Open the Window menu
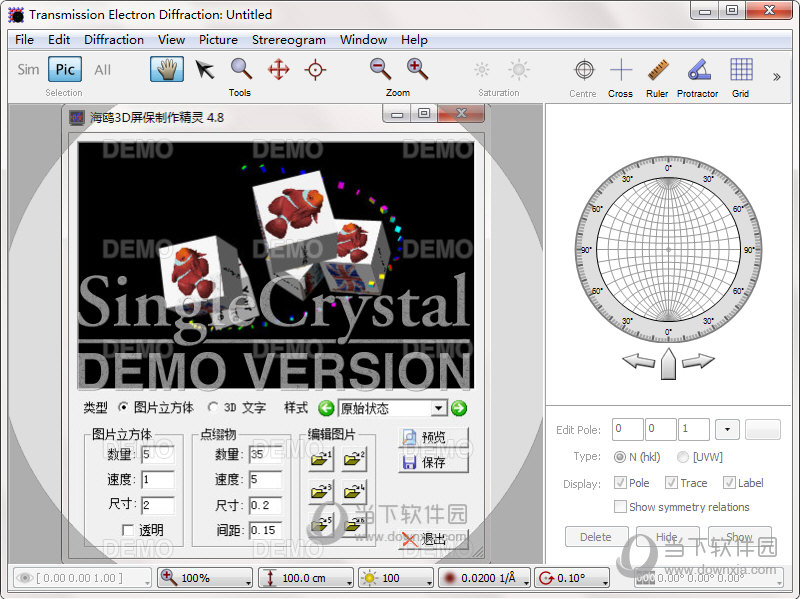 364,40
